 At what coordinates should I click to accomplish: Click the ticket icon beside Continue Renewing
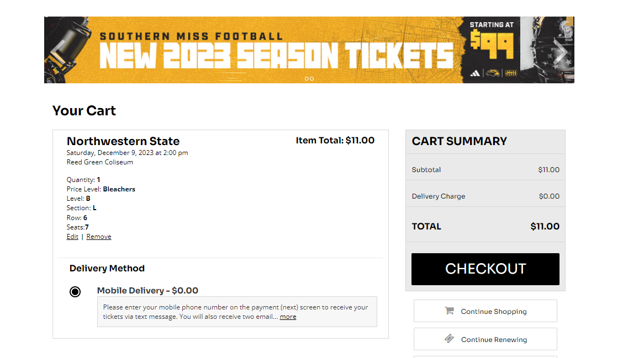point(449,339)
